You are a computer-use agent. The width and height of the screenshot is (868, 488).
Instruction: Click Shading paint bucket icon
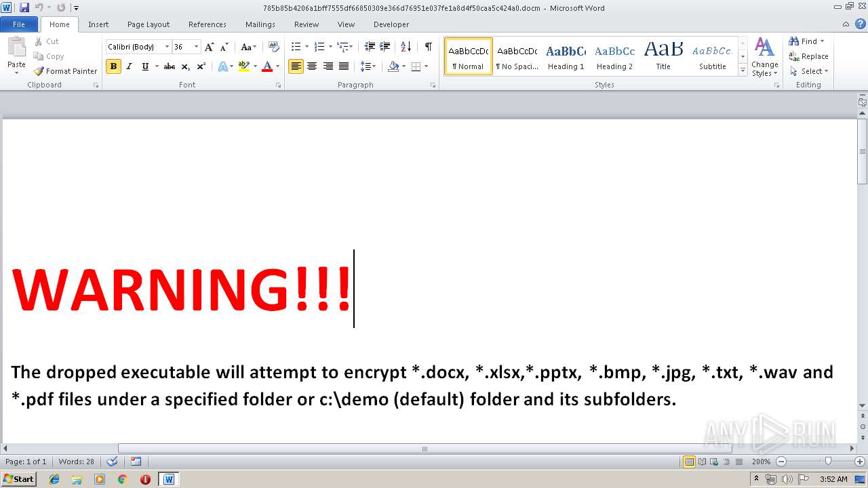[x=393, y=66]
